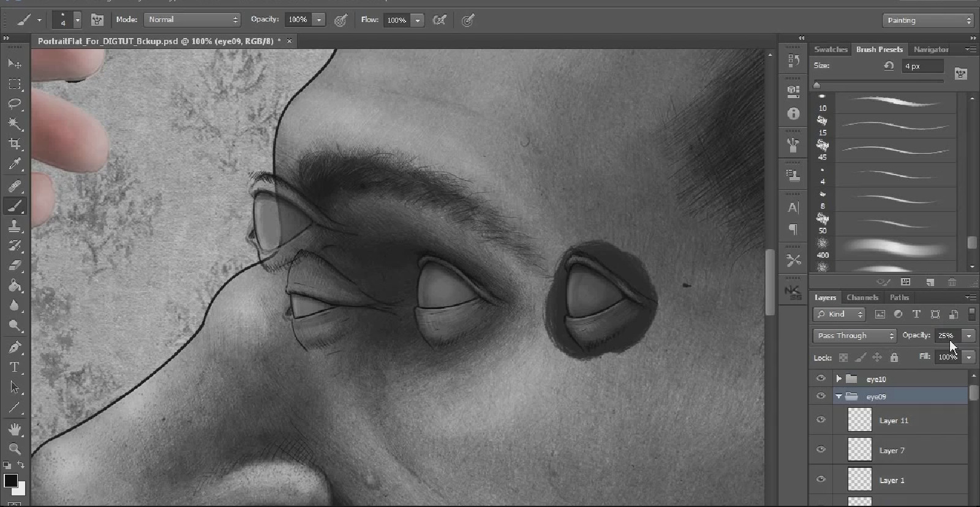Select the Rectangular Marquee tool
This screenshot has width=980, height=507.
15,84
